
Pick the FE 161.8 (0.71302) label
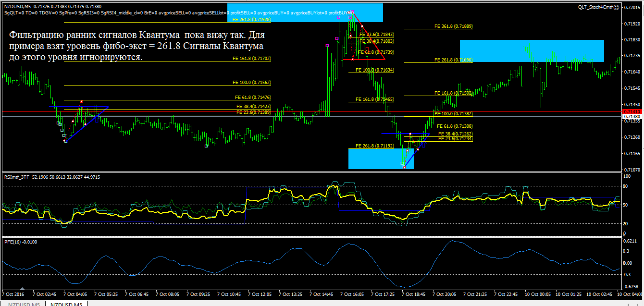click(x=454, y=93)
